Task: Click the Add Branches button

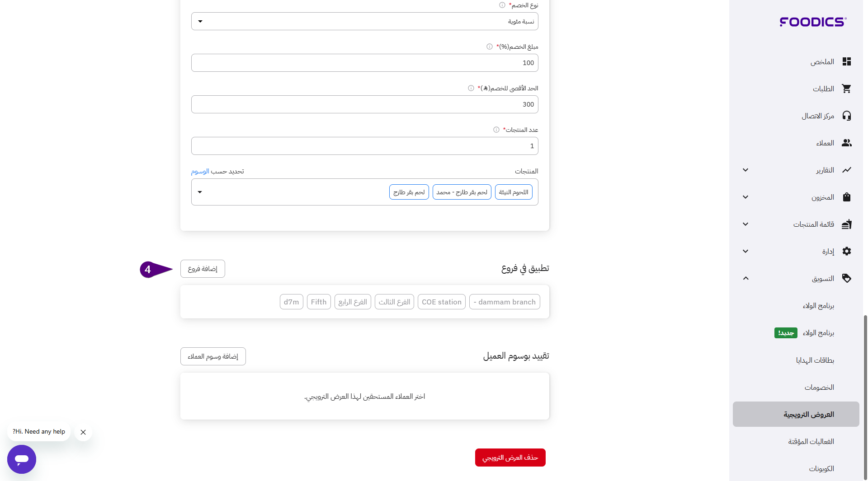Action: (203, 269)
